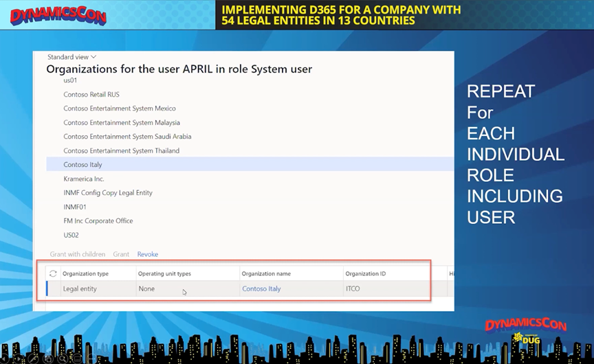
Task: Click the magnifier zoom icon
Action: click(63, 359)
